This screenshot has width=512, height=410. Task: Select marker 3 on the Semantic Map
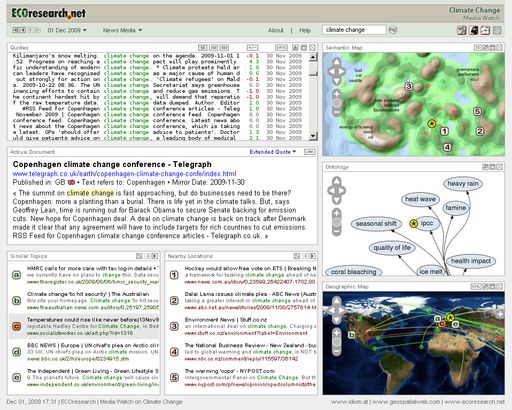(409, 87)
